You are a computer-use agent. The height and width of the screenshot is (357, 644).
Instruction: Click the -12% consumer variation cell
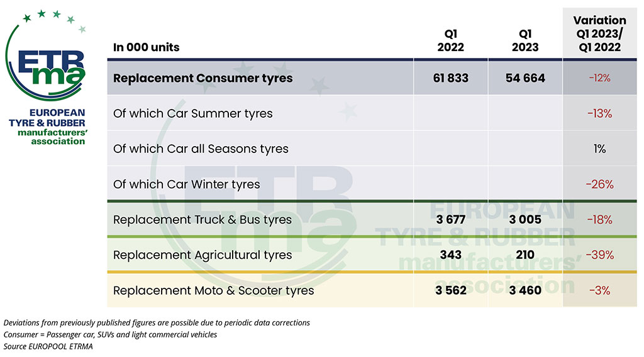(x=599, y=78)
